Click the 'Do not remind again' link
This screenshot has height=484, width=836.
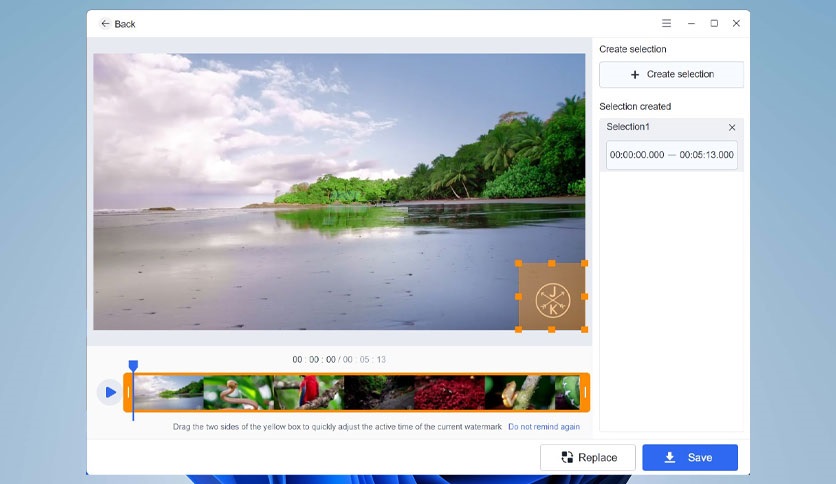(543, 426)
